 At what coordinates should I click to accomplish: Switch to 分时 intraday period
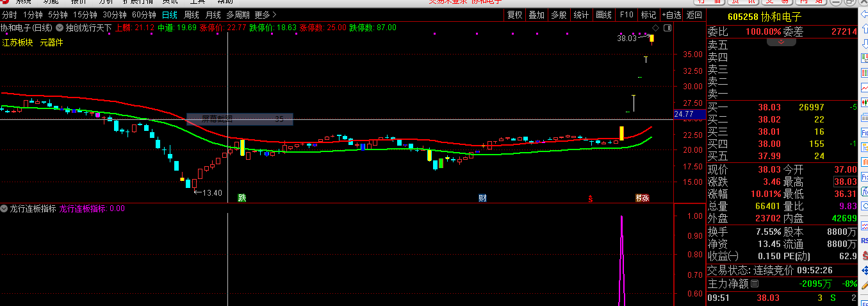tap(10, 15)
